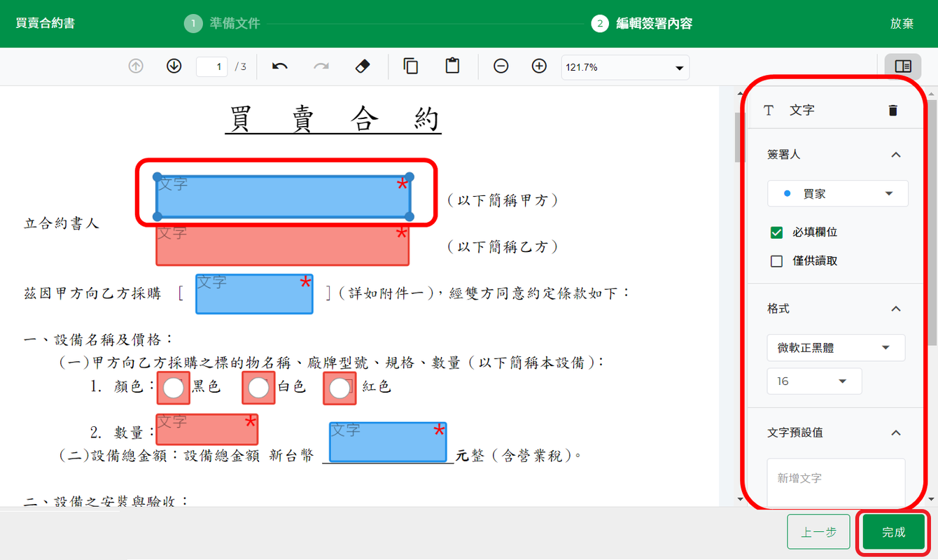Click the 上一步 button

click(818, 532)
